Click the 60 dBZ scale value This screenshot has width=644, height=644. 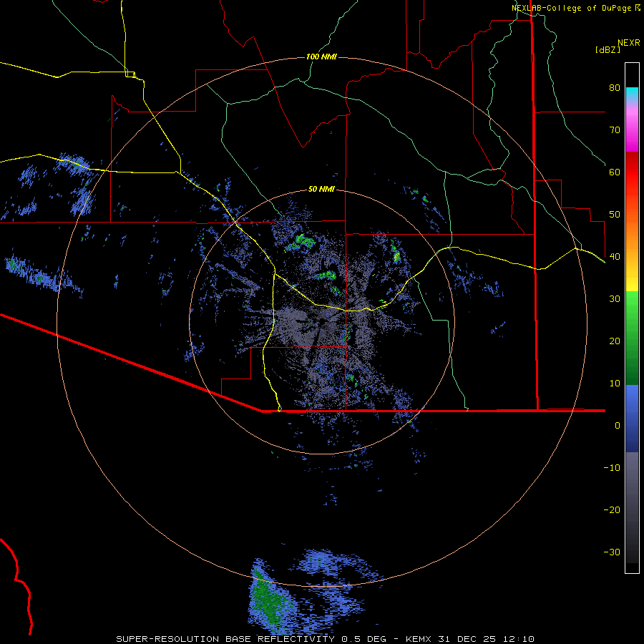[615, 172]
